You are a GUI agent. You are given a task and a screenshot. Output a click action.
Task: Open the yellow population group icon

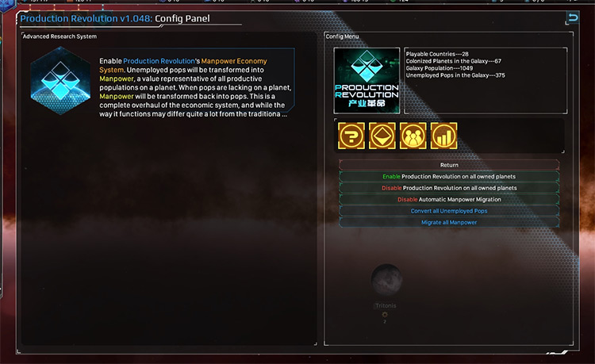[413, 136]
